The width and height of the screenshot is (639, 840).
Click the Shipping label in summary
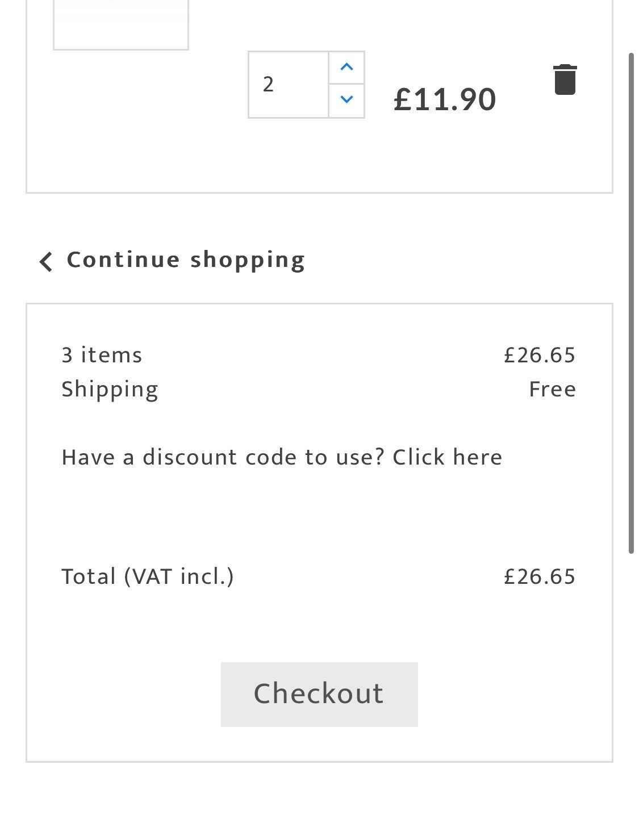pos(110,390)
